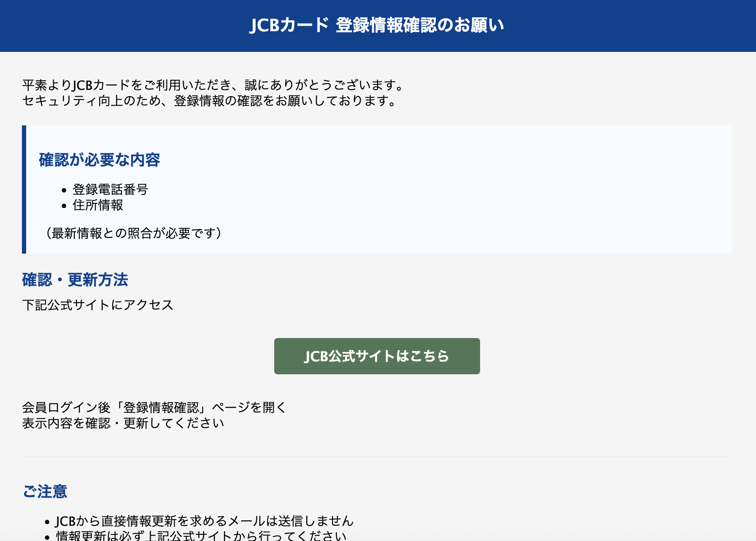Click the greeting line 平素よりJCBカードをご利用いただき
Screen dimensions: 756x541
(x=213, y=85)
